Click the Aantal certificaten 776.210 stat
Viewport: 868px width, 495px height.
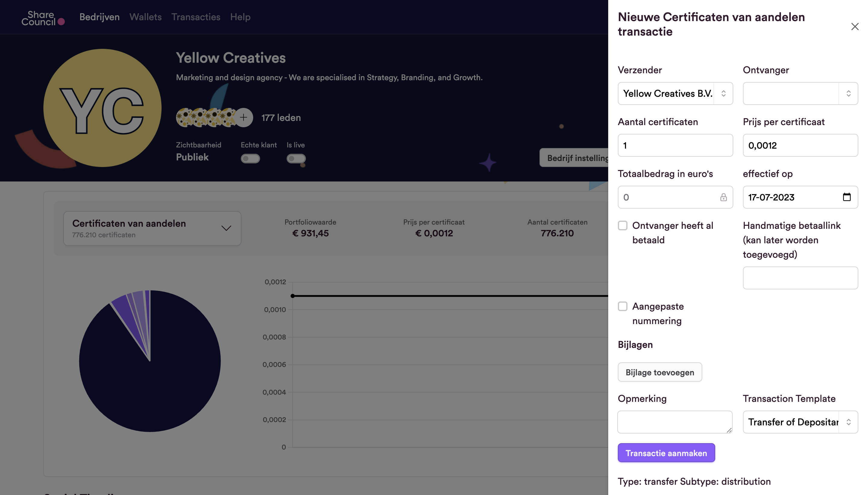pyautogui.click(x=557, y=228)
